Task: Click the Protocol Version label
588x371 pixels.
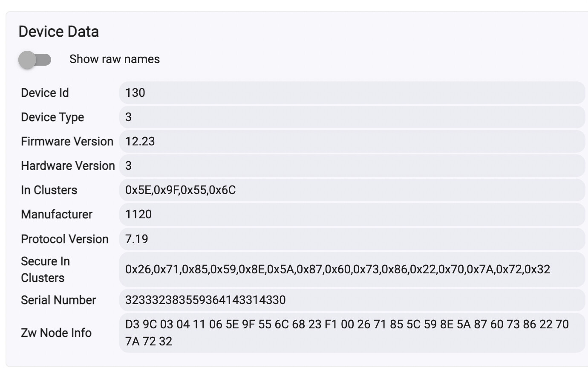Action: point(65,239)
